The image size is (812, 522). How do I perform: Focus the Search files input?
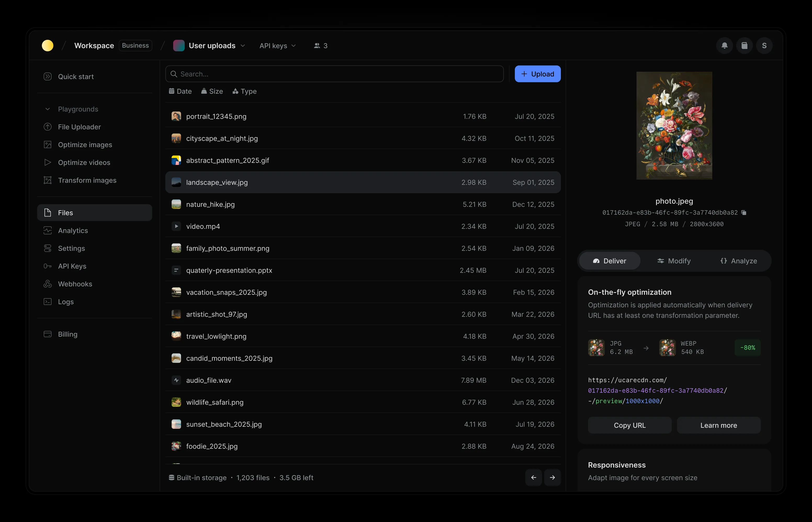point(334,74)
